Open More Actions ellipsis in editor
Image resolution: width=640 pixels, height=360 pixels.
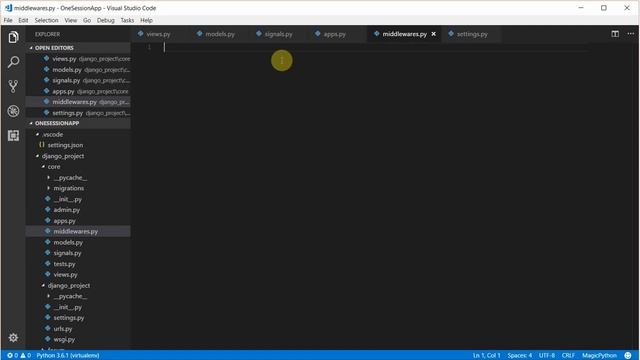click(630, 34)
